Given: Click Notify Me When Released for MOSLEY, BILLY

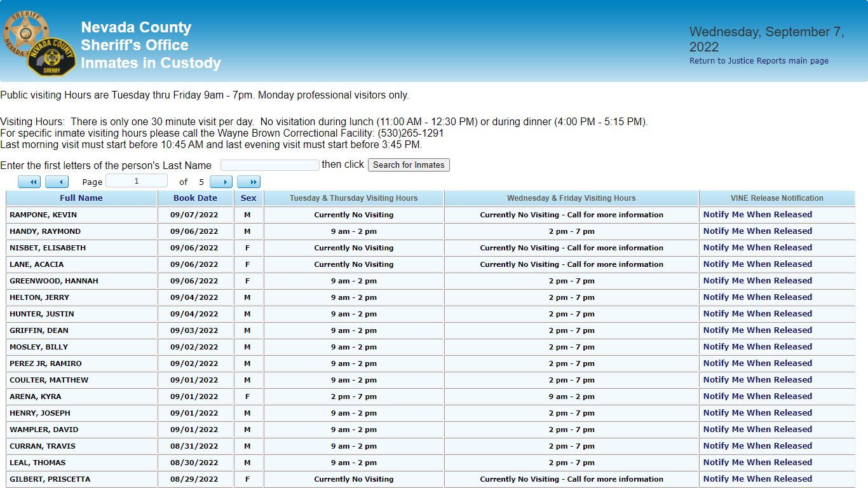Looking at the screenshot, I should tap(757, 347).
